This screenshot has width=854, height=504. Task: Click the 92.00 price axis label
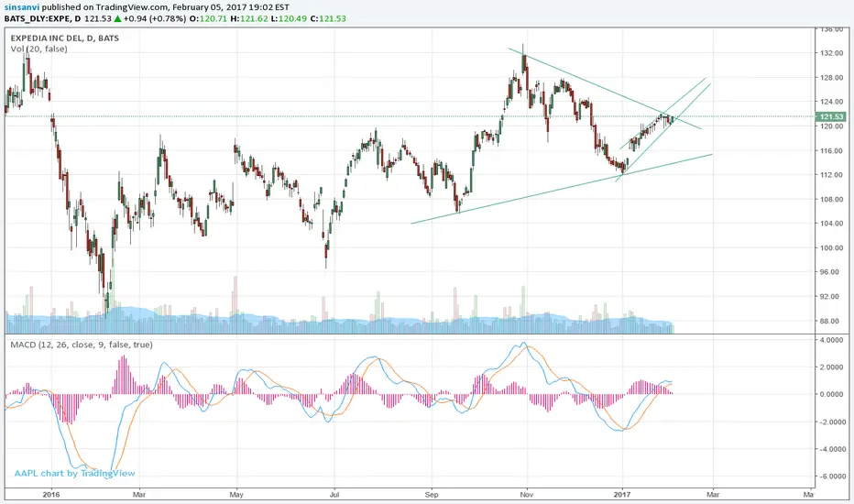click(829, 296)
